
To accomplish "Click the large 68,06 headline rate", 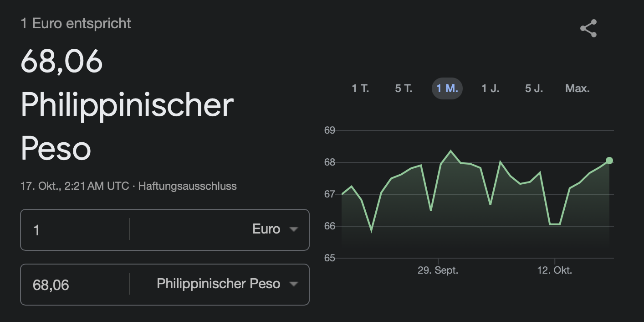I will (x=62, y=62).
